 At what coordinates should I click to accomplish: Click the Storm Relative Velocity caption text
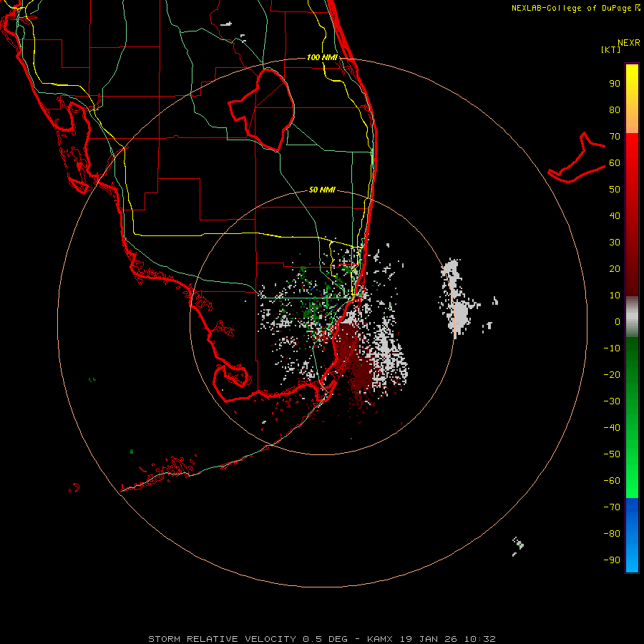[322, 639]
